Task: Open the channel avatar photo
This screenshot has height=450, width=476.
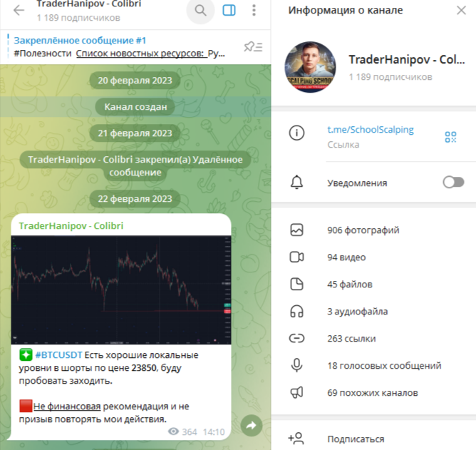Action: coord(310,67)
